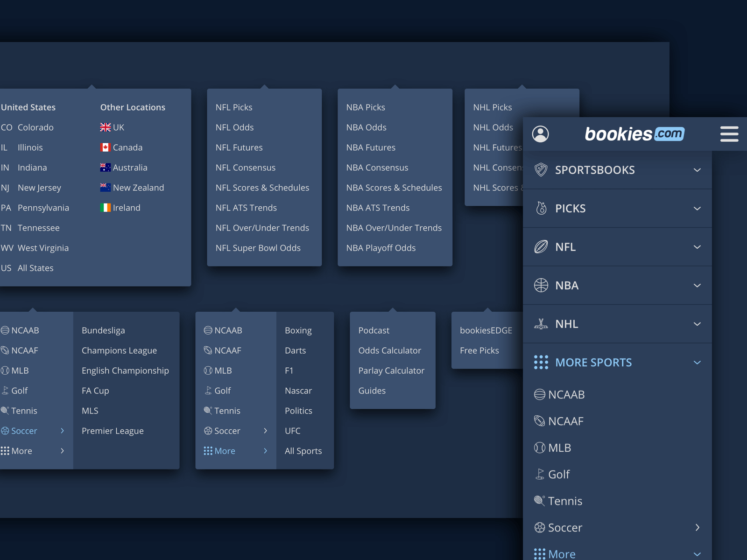Select the UK flag icon
747x560 pixels.
106,127
